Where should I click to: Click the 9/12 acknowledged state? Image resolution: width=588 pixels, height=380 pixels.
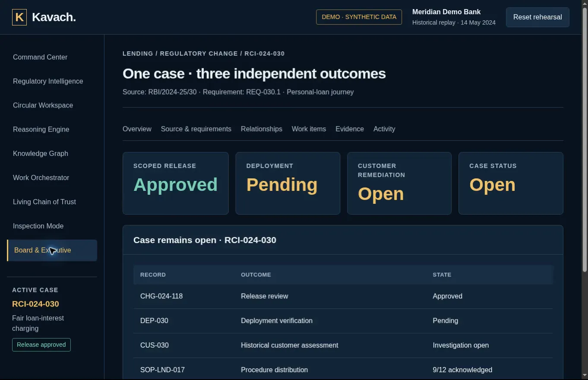[x=462, y=370]
